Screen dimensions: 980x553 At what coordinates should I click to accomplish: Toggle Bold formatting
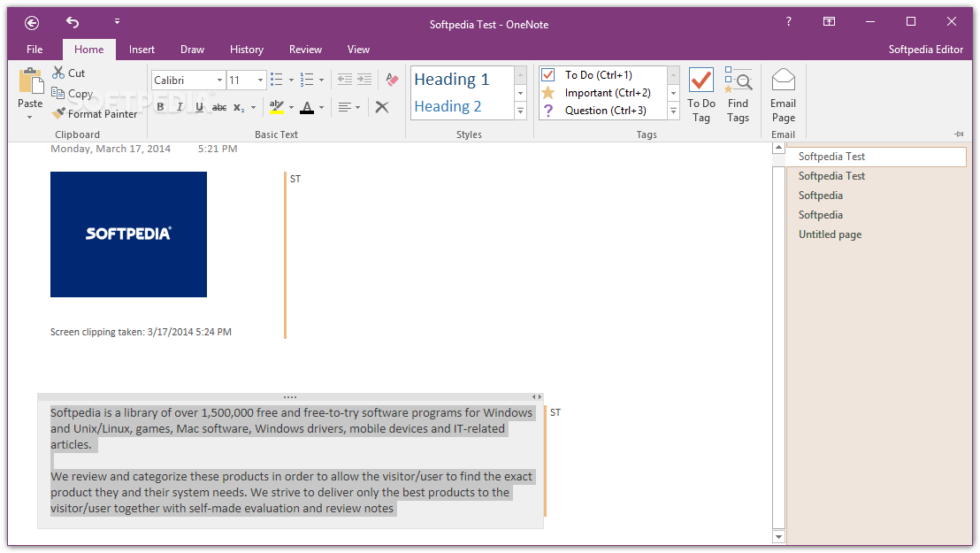(x=161, y=107)
